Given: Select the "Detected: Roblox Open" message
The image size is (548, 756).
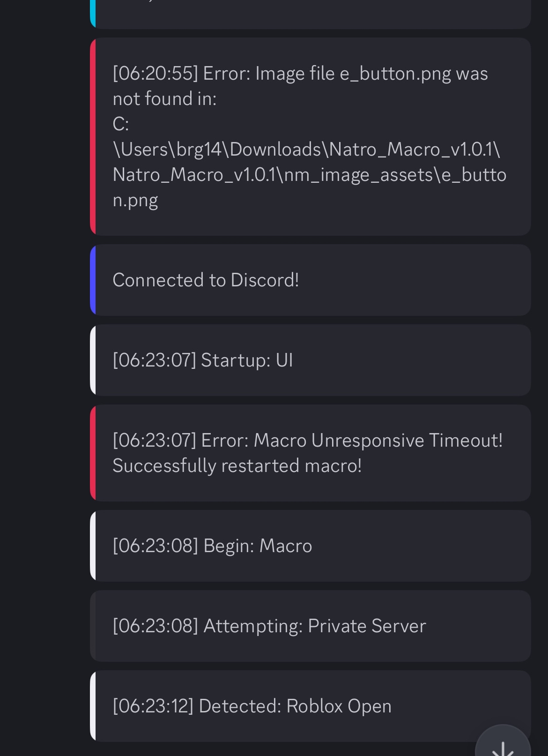Looking at the screenshot, I should (252, 706).
